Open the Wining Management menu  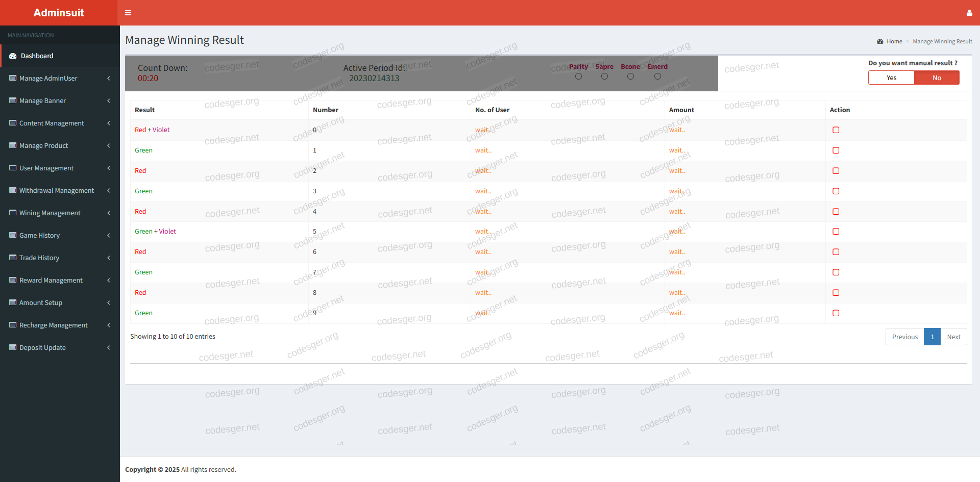pyautogui.click(x=50, y=213)
